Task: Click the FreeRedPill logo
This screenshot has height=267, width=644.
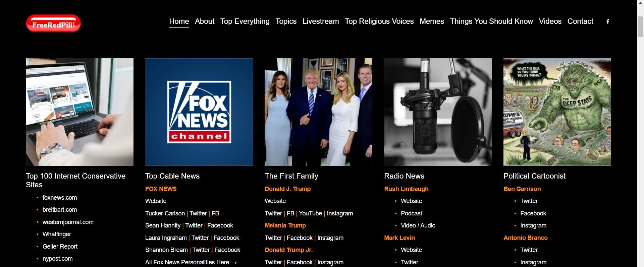Action: coord(53,23)
